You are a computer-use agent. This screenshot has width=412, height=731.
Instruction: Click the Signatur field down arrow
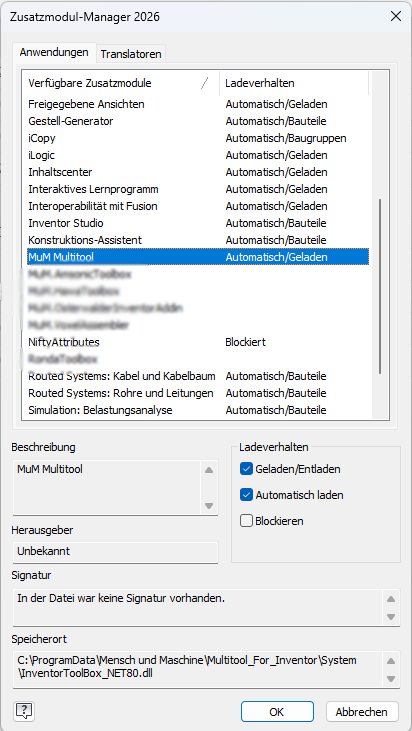(391, 617)
